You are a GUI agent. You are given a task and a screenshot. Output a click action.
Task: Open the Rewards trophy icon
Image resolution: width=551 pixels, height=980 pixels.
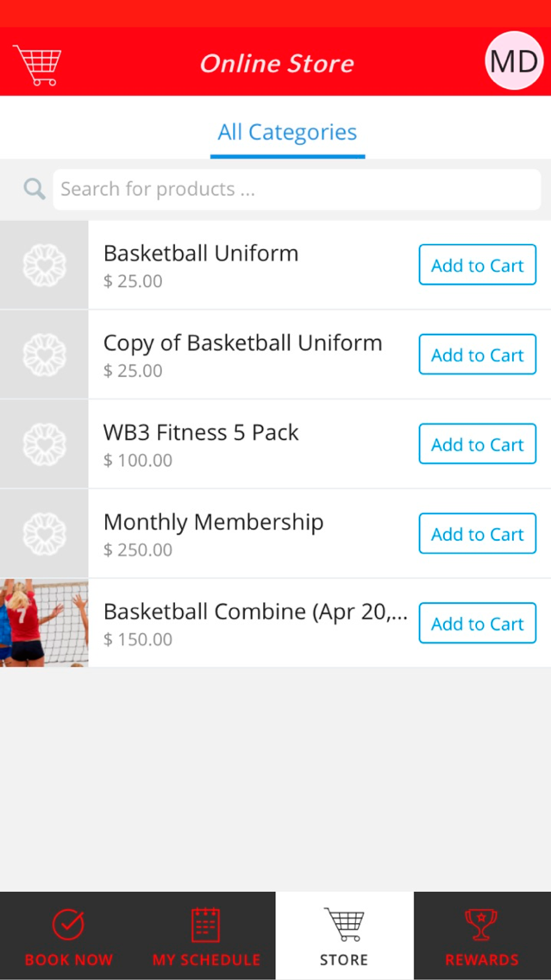481,925
